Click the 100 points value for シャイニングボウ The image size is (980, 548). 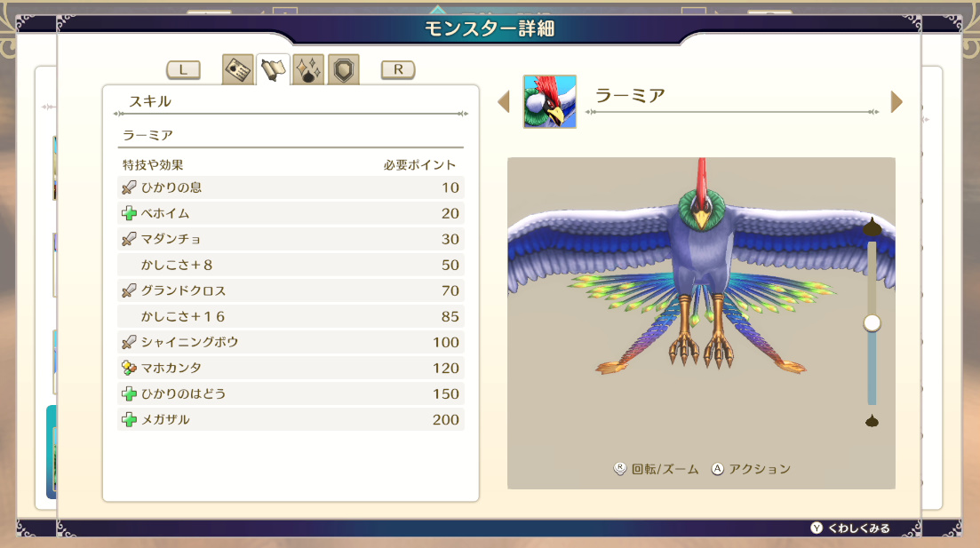click(446, 342)
